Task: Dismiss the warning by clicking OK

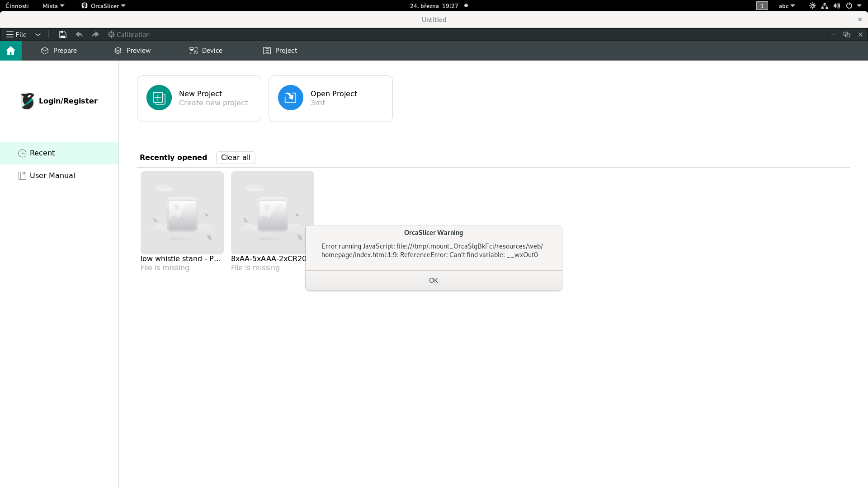Action: tap(433, 280)
